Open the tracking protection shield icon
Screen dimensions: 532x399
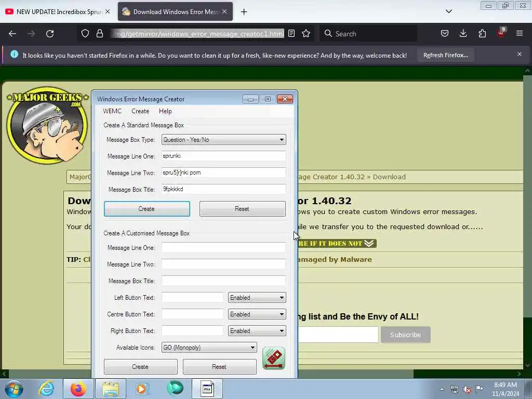click(85, 34)
